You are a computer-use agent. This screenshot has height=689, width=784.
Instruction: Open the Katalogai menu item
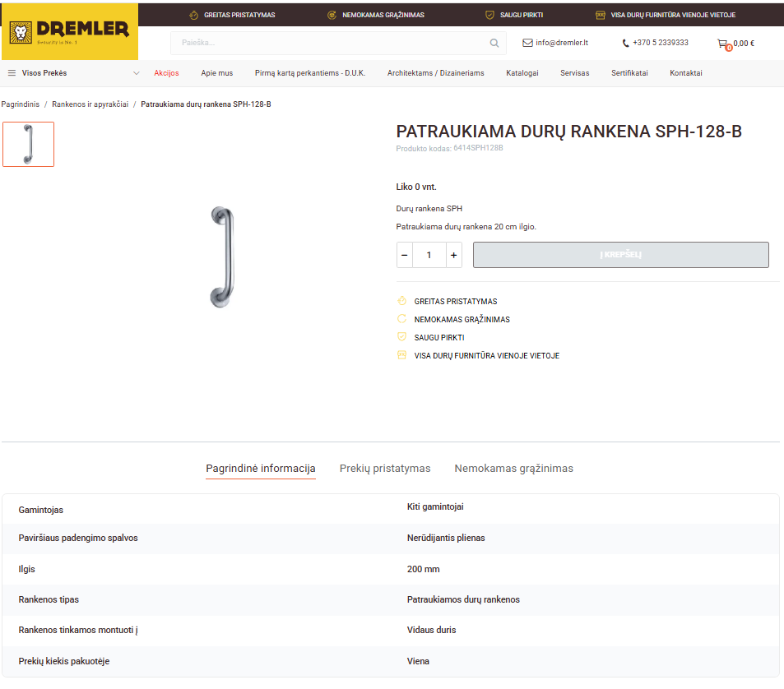click(x=522, y=73)
